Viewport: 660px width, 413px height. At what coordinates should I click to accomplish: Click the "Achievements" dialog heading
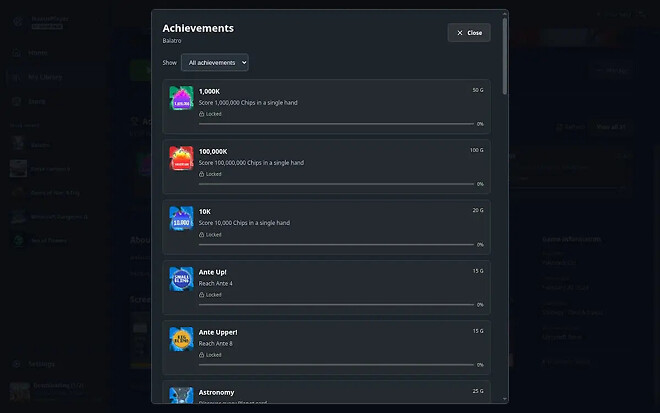pos(198,28)
